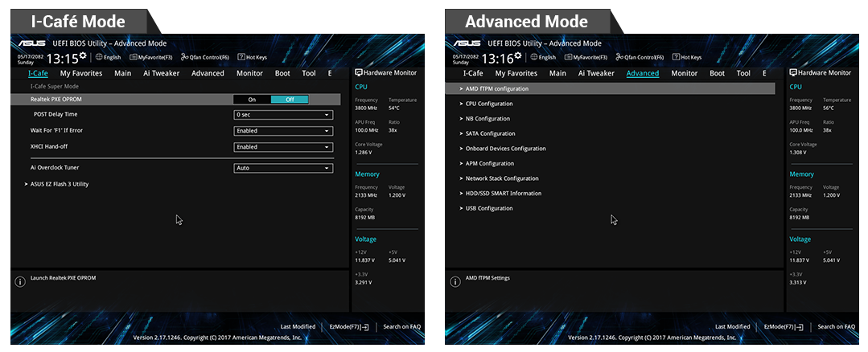
Task: Open MyFavorite(F3) in Advanced Mode window
Action: 586,57
